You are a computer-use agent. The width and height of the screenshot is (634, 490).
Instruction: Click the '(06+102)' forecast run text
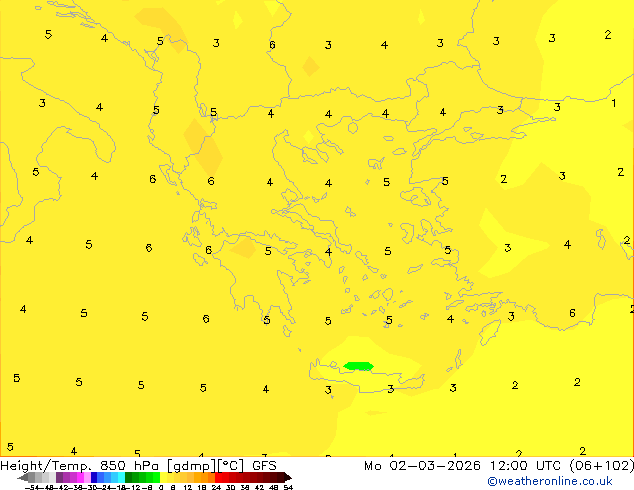(x=602, y=466)
